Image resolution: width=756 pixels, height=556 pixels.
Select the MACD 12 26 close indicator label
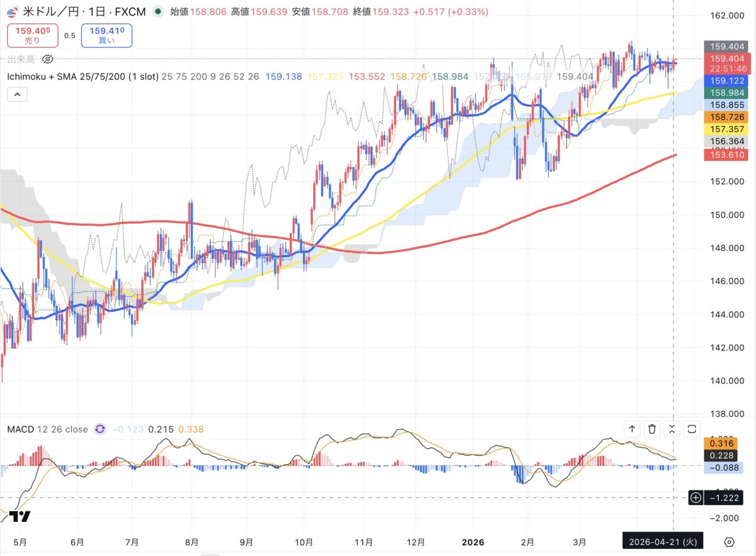click(47, 429)
